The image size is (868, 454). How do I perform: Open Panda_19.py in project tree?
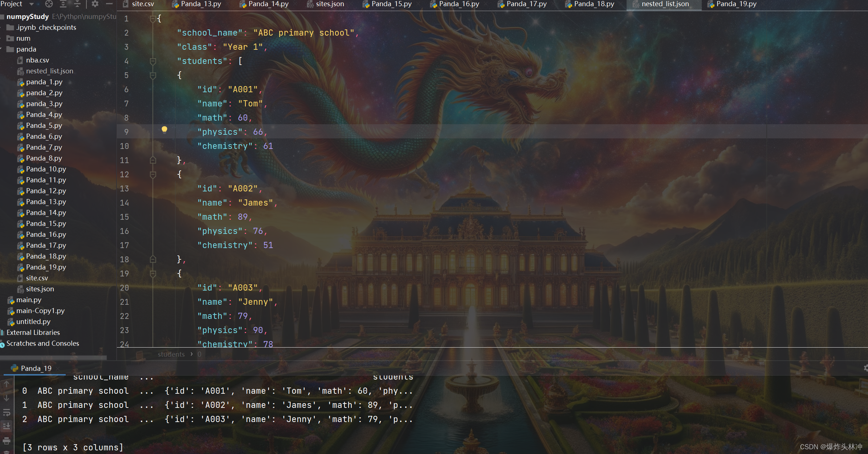point(46,267)
